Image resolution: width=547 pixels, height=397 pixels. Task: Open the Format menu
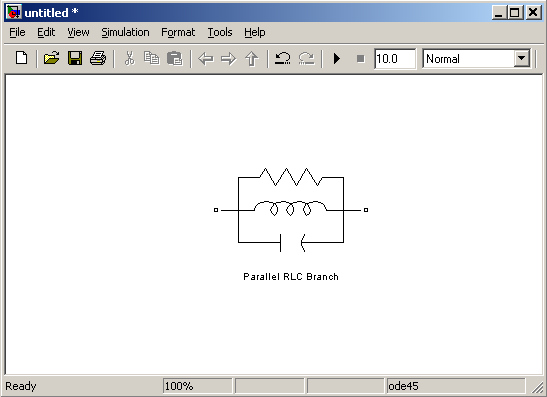pos(178,32)
